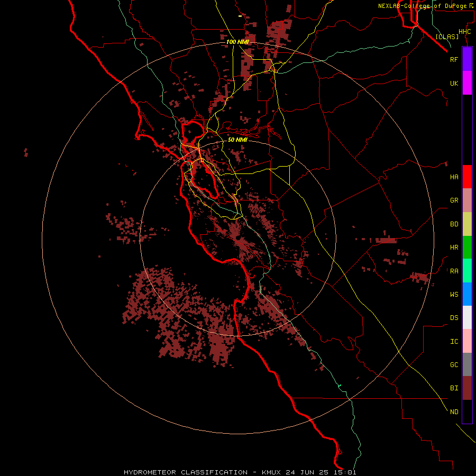This screenshot has width=476, height=476.
Task: Click the gray GC legend color swatch
Action: coord(467,364)
